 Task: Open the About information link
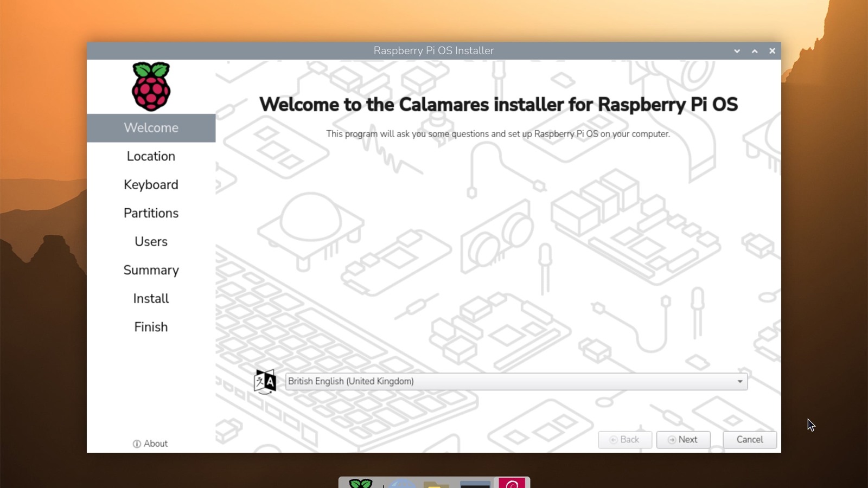(x=150, y=444)
